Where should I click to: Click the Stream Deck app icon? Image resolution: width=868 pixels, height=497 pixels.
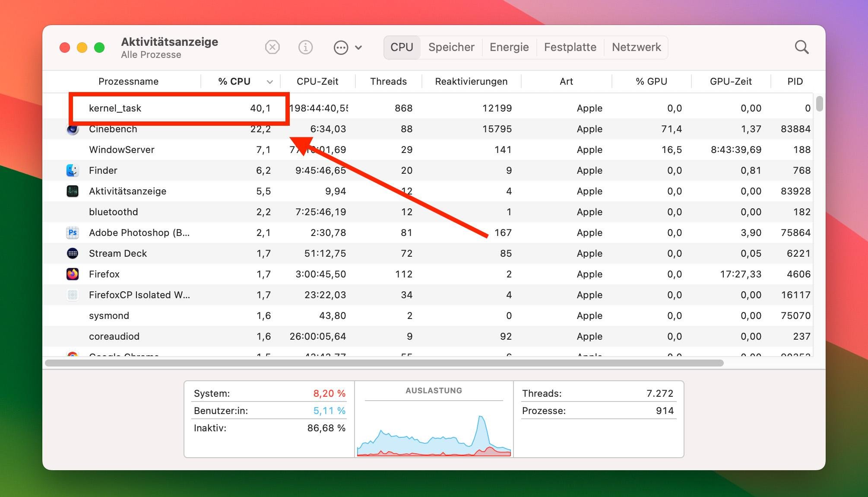coord(73,253)
